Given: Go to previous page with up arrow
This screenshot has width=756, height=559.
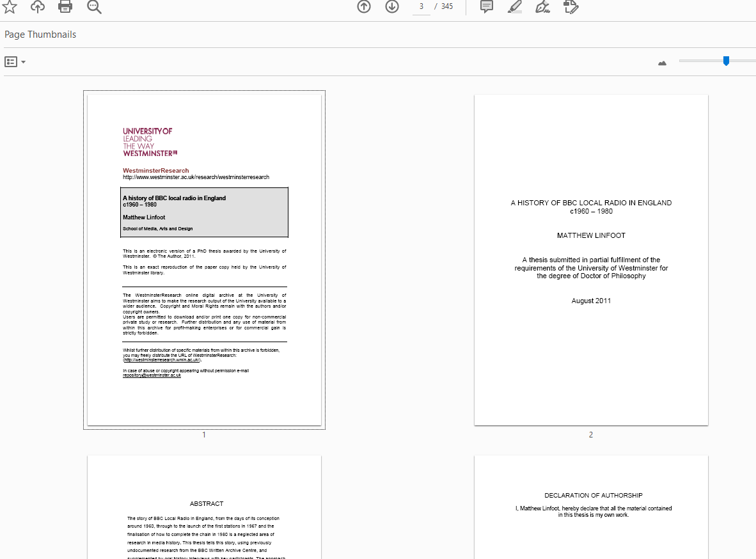Looking at the screenshot, I should 364,7.
